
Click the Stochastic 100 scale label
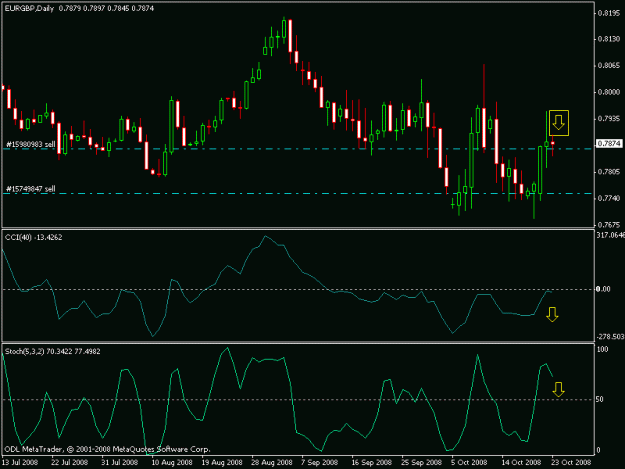tap(603, 349)
